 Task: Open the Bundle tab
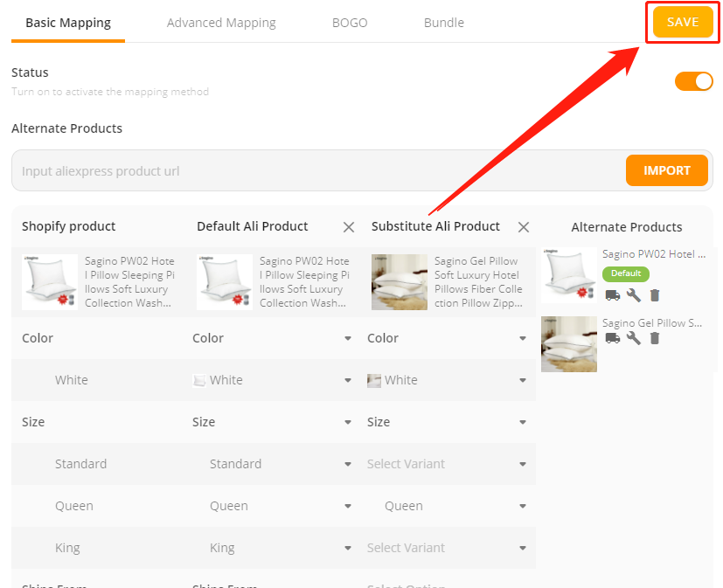[x=443, y=23]
